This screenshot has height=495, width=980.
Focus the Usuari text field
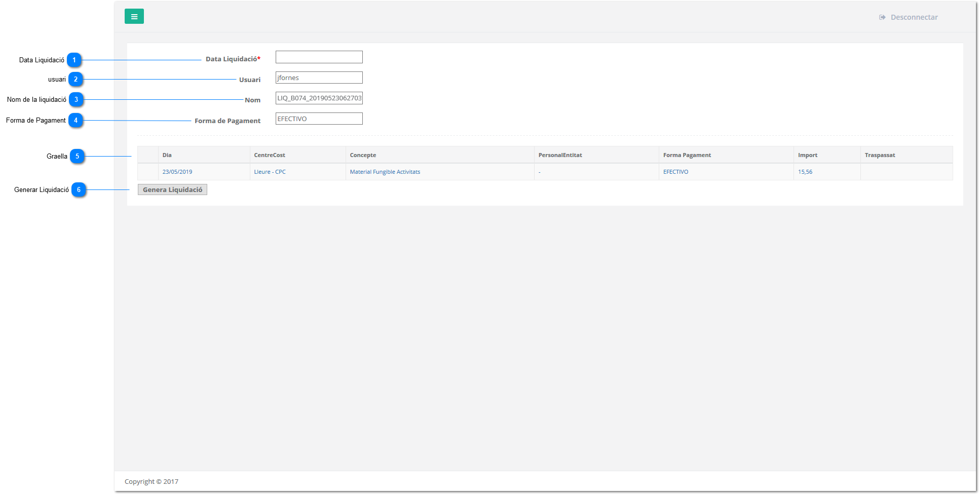(319, 78)
